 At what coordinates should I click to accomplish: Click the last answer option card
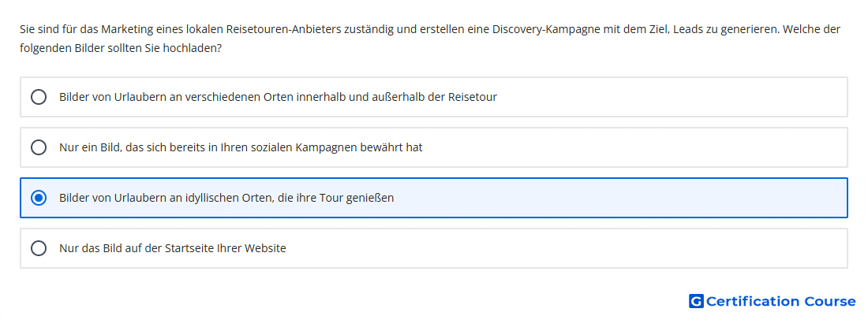pyautogui.click(x=434, y=248)
